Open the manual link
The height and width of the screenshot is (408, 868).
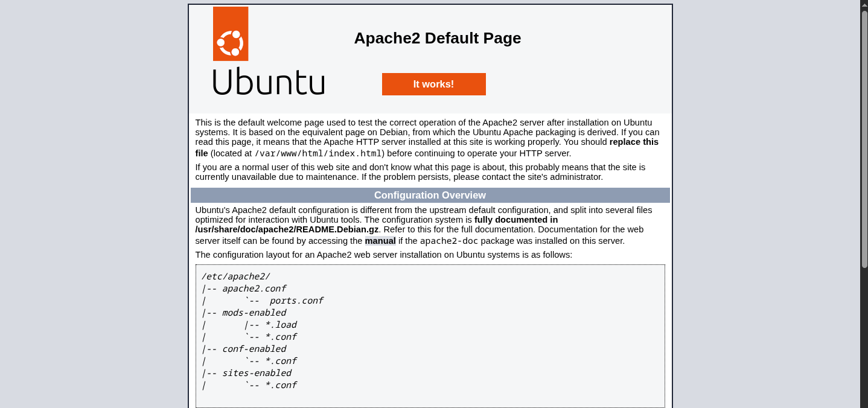coord(380,241)
